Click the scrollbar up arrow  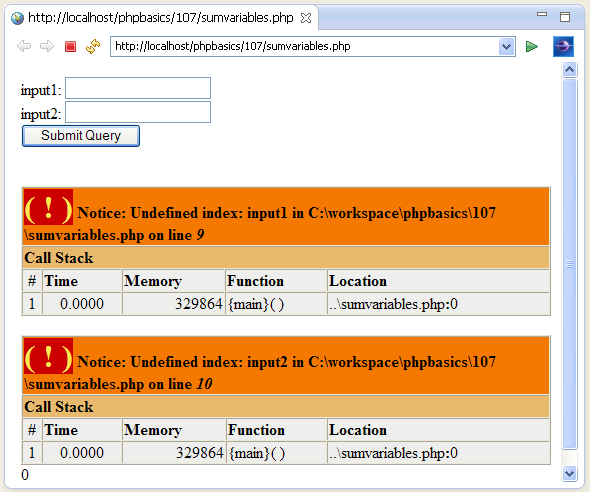click(x=570, y=70)
